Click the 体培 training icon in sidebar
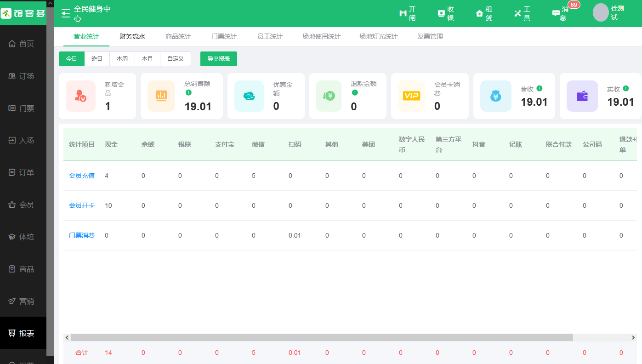 pyautogui.click(x=12, y=237)
